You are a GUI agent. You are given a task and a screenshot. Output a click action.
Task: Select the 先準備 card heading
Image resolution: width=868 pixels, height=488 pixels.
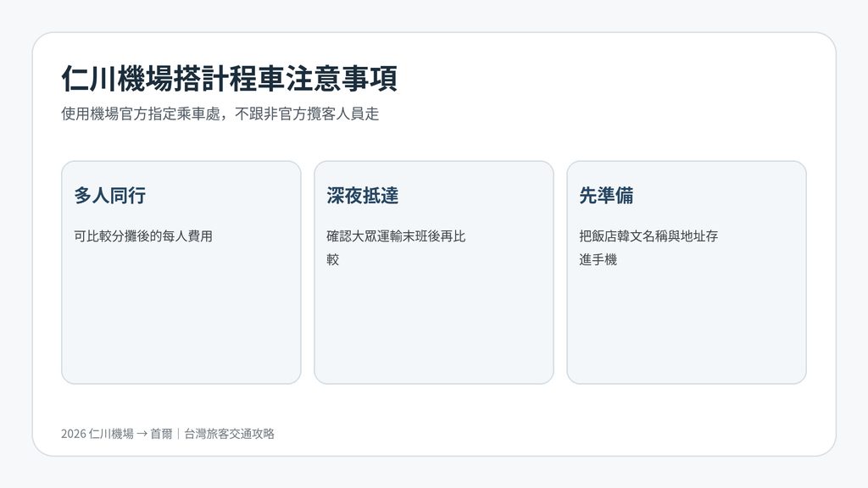click(x=606, y=196)
